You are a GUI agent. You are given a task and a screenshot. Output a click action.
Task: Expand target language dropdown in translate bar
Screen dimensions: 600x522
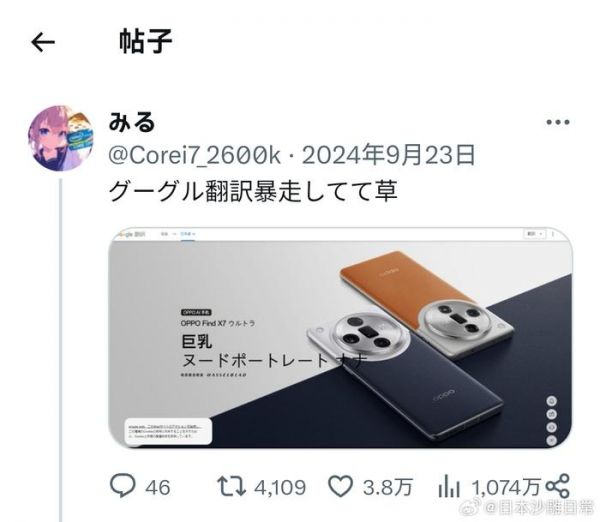[188, 233]
